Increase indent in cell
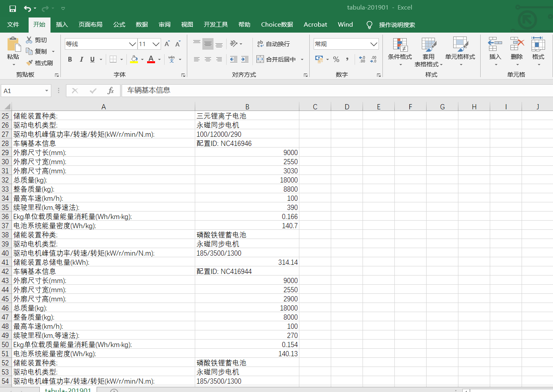Viewport: 553px width, 392px height. click(x=245, y=59)
